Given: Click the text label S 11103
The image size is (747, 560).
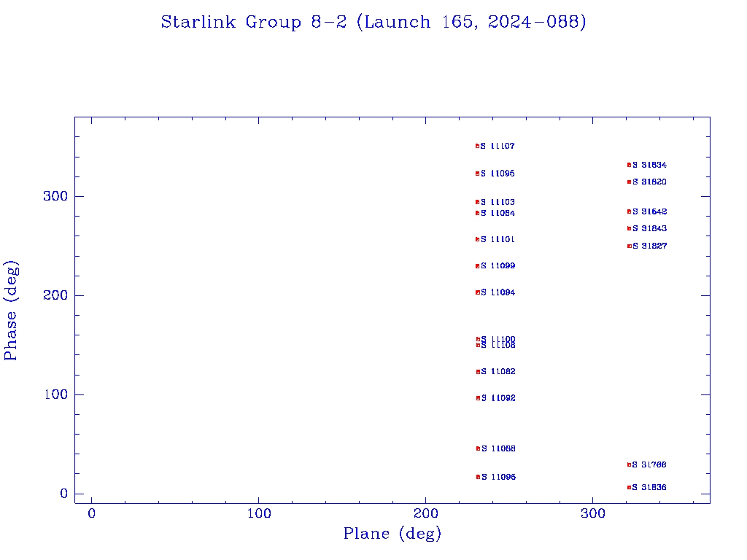Looking at the screenshot, I should (x=498, y=203).
